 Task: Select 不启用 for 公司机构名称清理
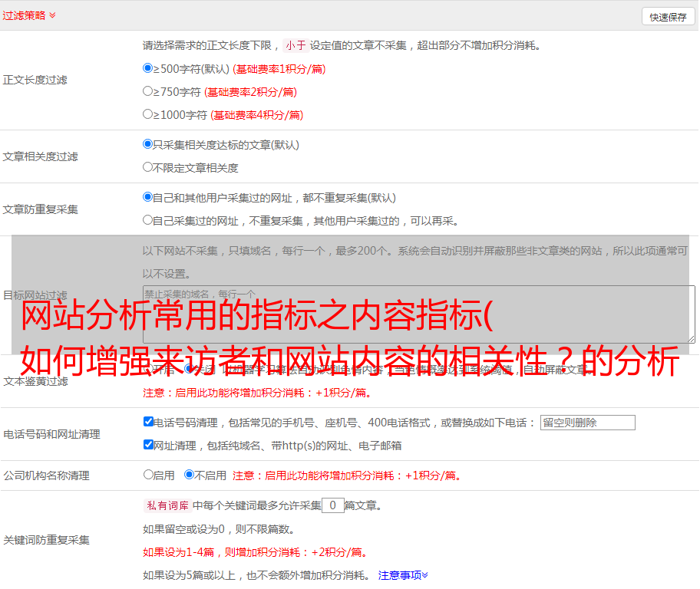189,475
